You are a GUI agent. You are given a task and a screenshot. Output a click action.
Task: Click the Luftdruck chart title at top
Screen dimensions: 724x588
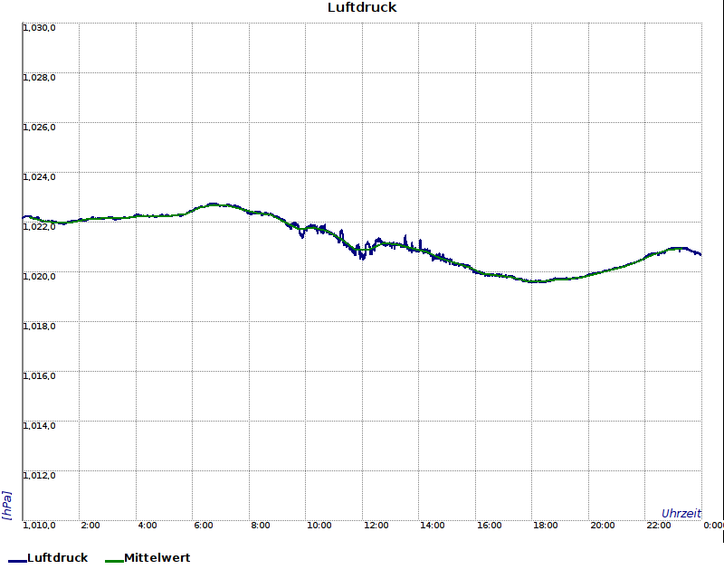tap(362, 7)
